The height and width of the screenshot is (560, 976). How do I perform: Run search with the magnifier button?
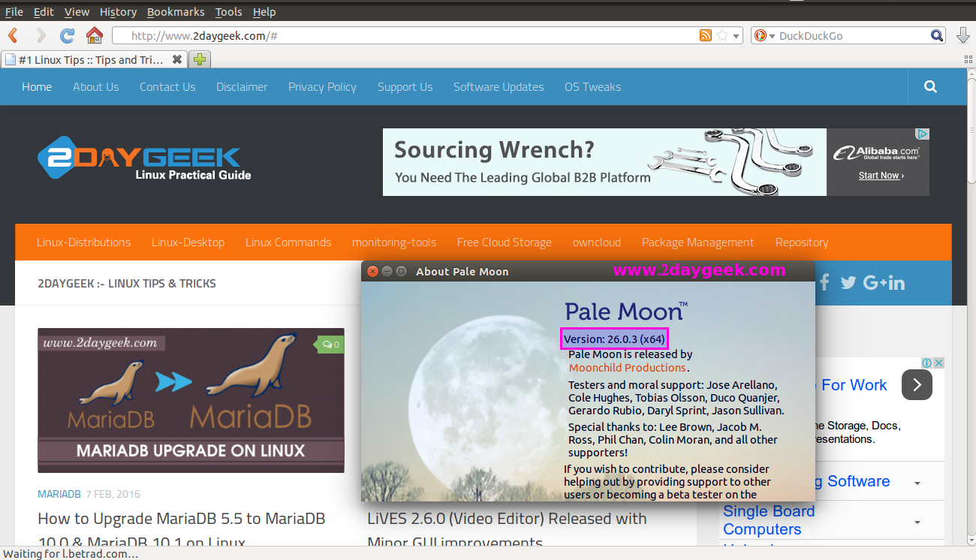tap(937, 35)
